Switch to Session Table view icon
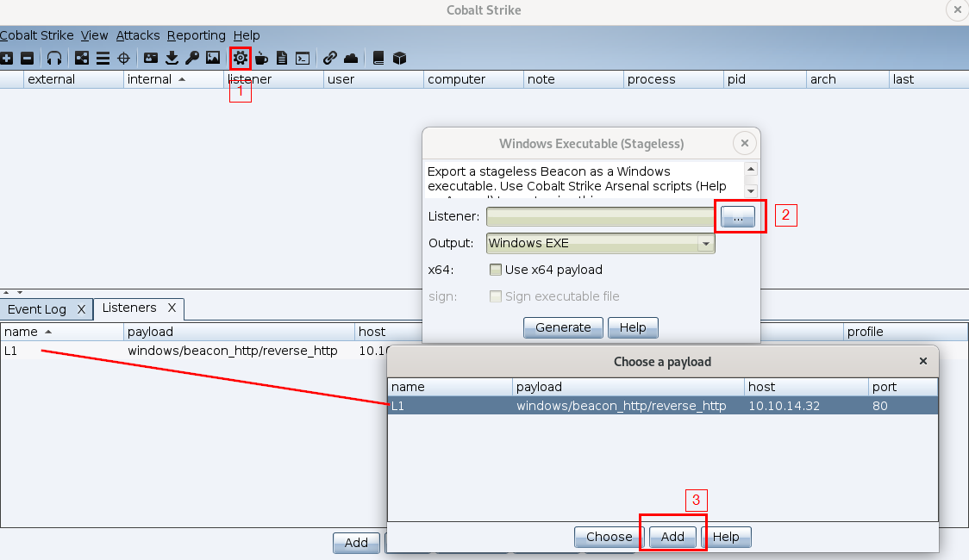This screenshot has width=969, height=560. (103, 58)
